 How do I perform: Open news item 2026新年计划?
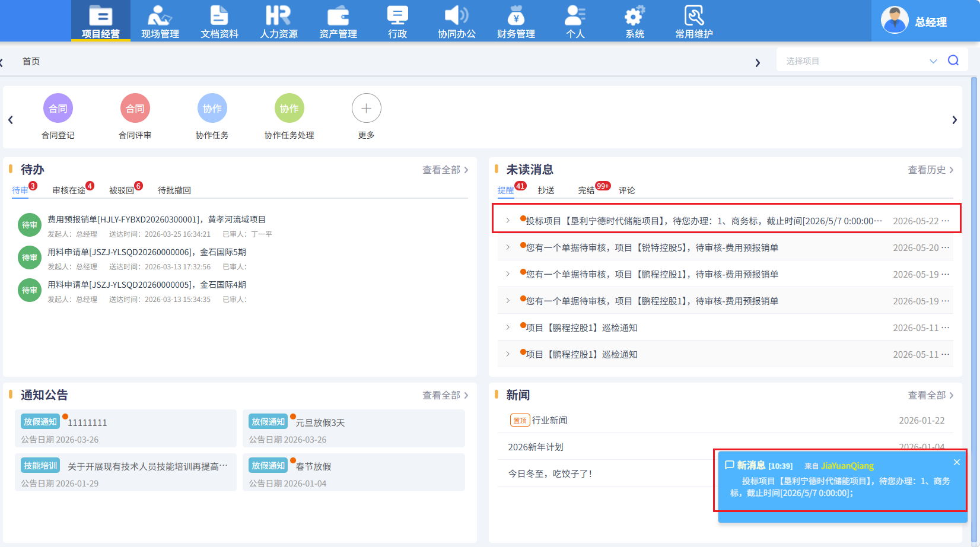click(536, 447)
